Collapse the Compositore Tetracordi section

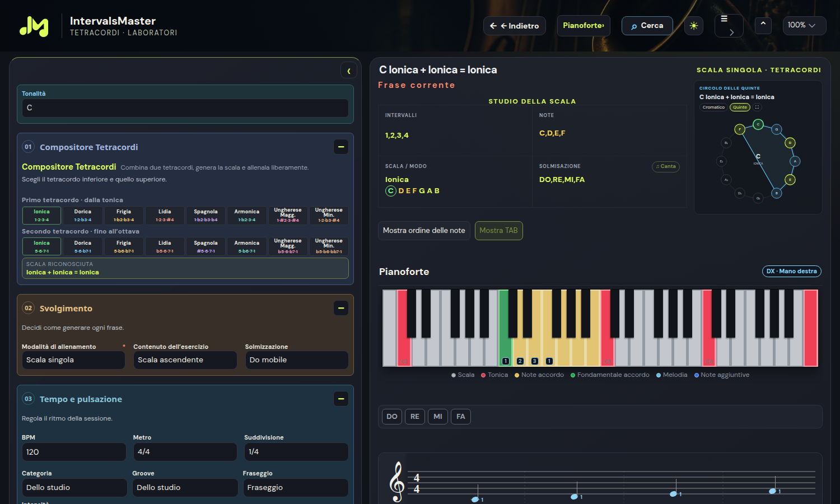pos(341,147)
